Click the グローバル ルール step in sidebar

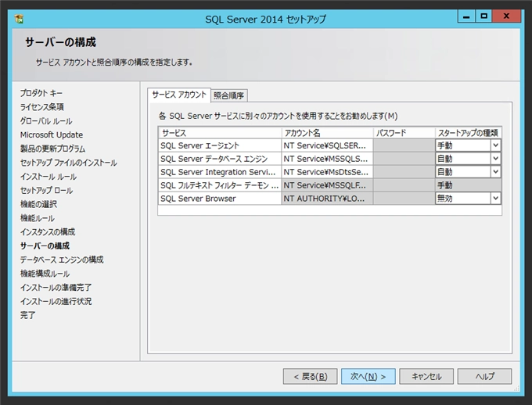point(46,120)
